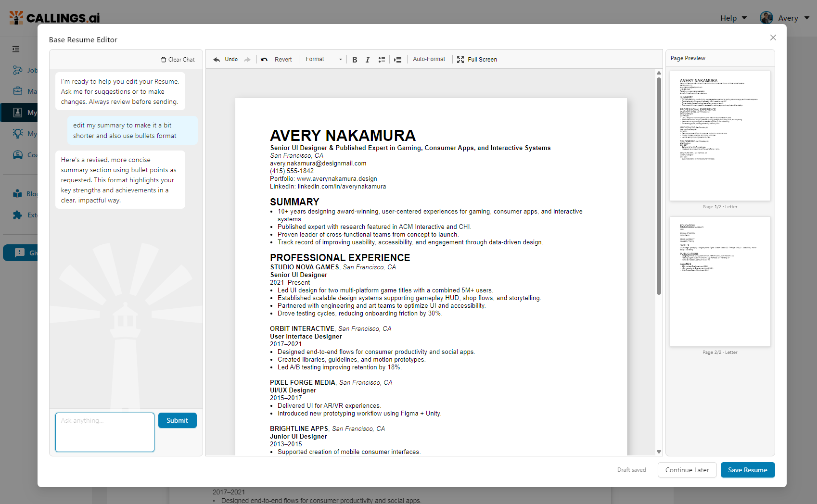Click the Undo arrow in the editor toolbar
Screen dimensions: 817x504
point(216,59)
